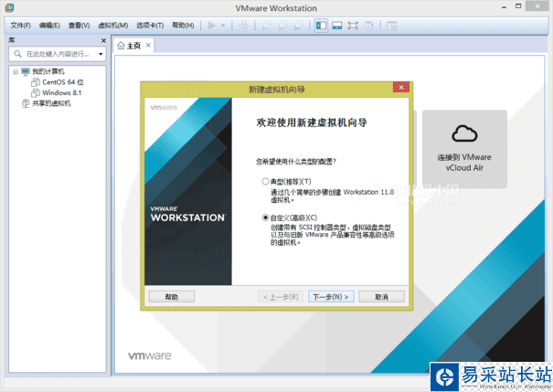The width and height of the screenshot is (553, 392).
Task: Open the 查看(V) menu
Action: pyautogui.click(x=79, y=26)
